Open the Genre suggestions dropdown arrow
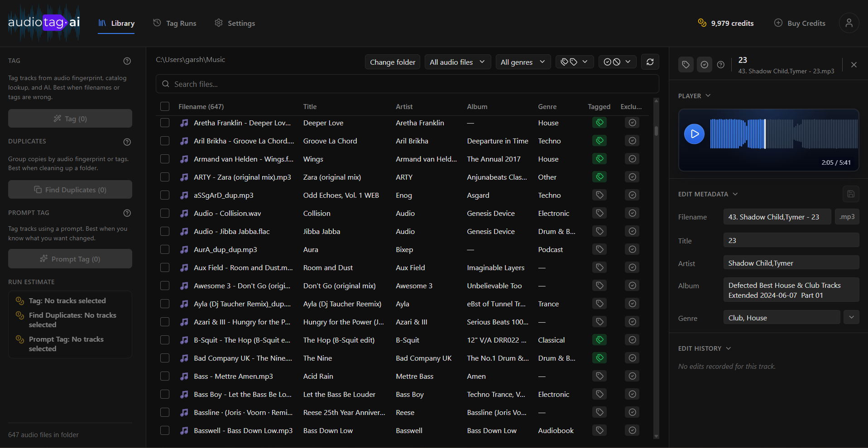 tap(851, 317)
